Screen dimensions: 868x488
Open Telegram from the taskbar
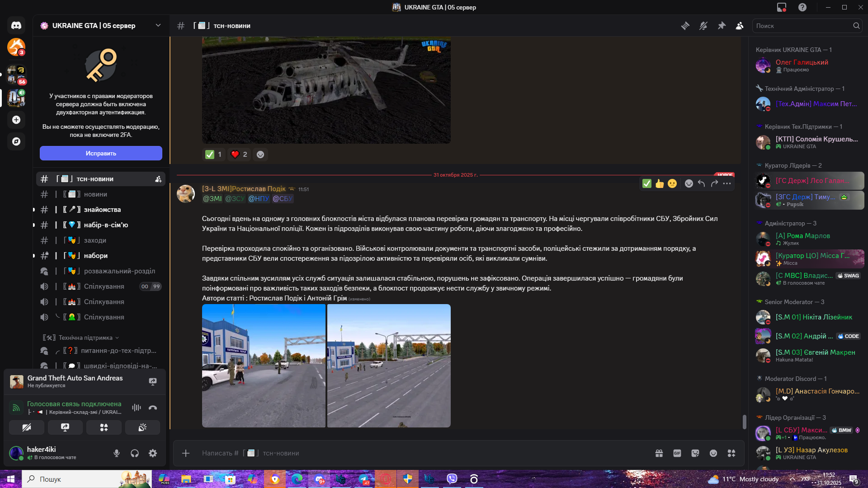(364, 479)
